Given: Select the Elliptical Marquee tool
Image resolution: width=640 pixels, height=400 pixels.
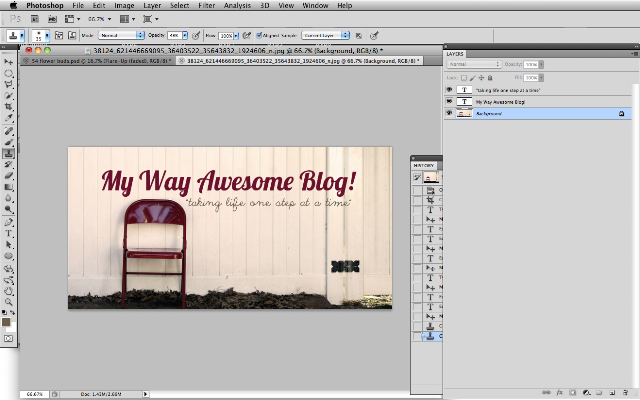Looking at the screenshot, I should (x=8, y=73).
